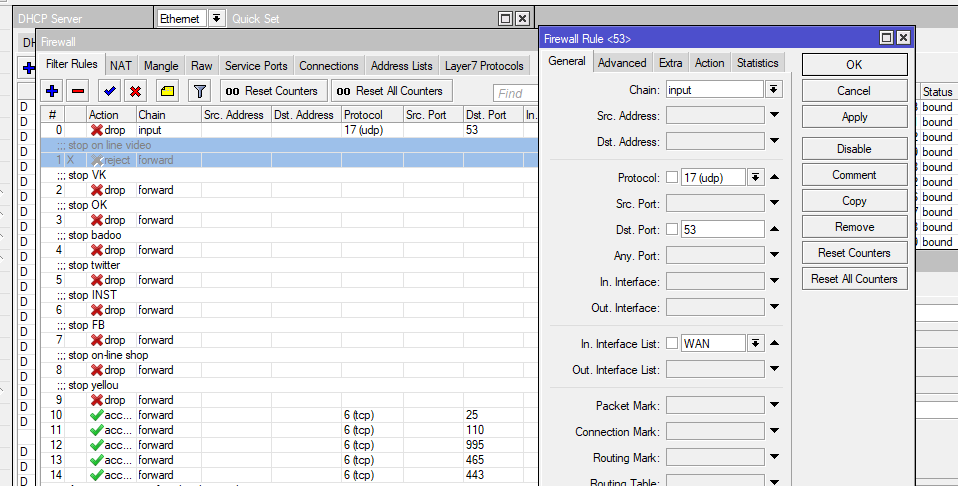Open the Statistics tab in Firewall Rule

[x=757, y=62]
